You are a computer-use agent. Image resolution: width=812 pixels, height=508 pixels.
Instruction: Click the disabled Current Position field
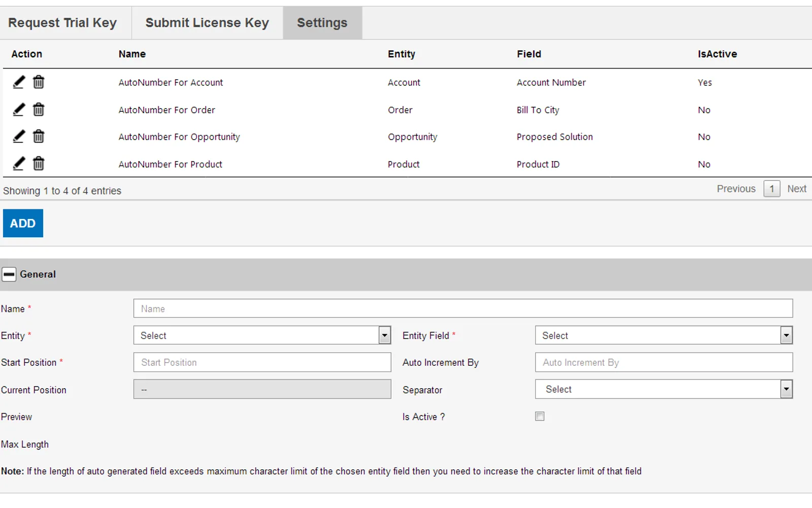[262, 389]
